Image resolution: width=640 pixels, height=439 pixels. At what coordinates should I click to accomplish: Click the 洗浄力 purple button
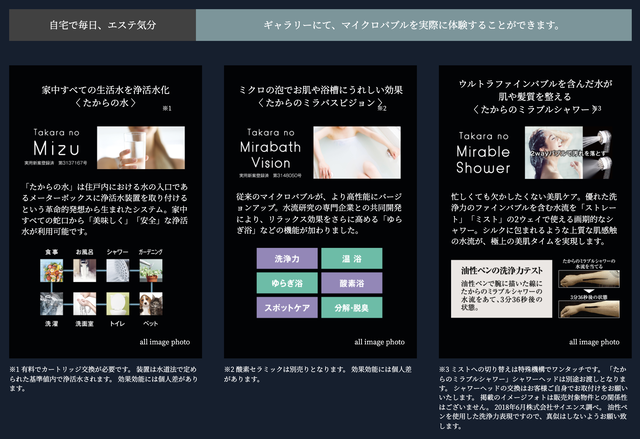[287, 258]
